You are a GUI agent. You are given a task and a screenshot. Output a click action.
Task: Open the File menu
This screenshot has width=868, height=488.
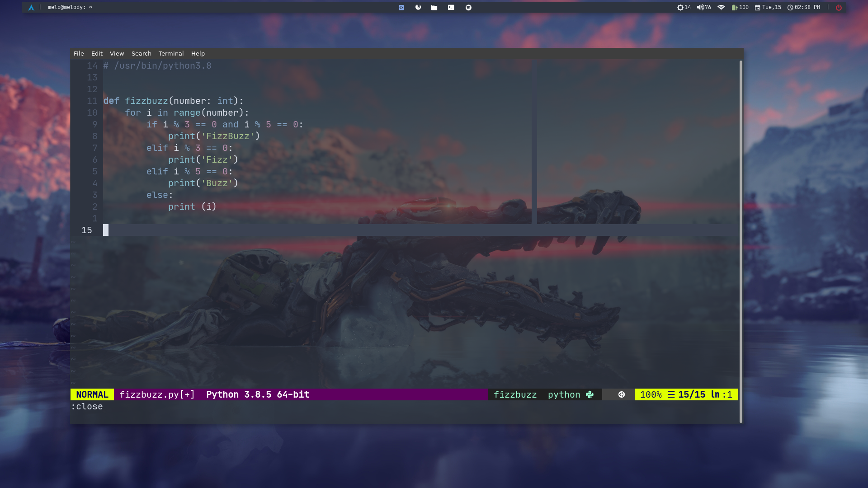(x=79, y=53)
